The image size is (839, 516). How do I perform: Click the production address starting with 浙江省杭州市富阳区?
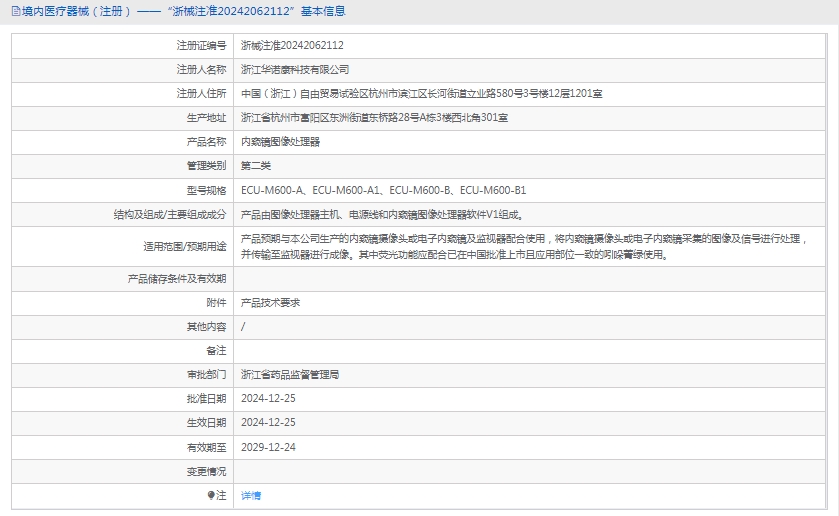point(374,118)
